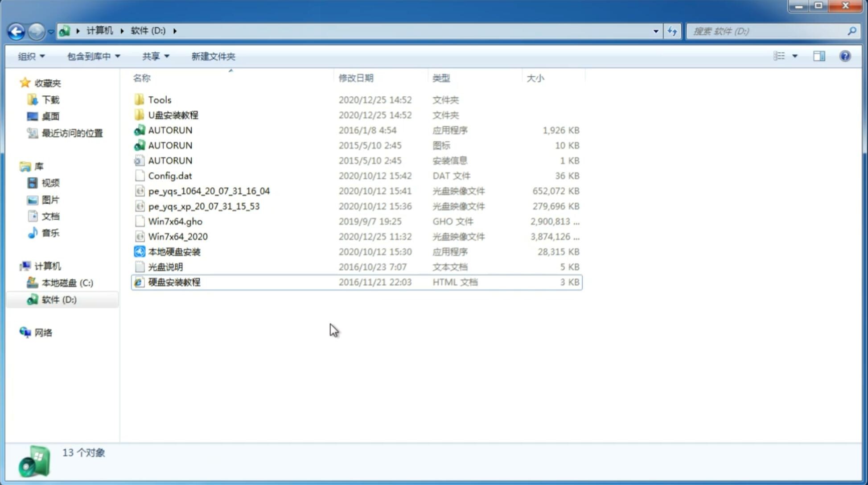Open pe_yqs_1064 disc image file
The width and height of the screenshot is (868, 485).
point(209,191)
